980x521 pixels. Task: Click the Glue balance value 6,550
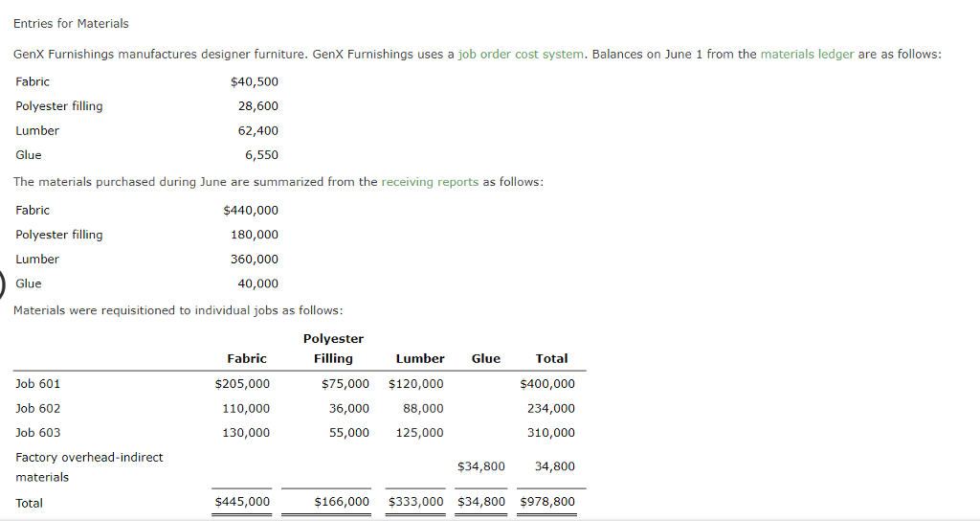tap(261, 155)
